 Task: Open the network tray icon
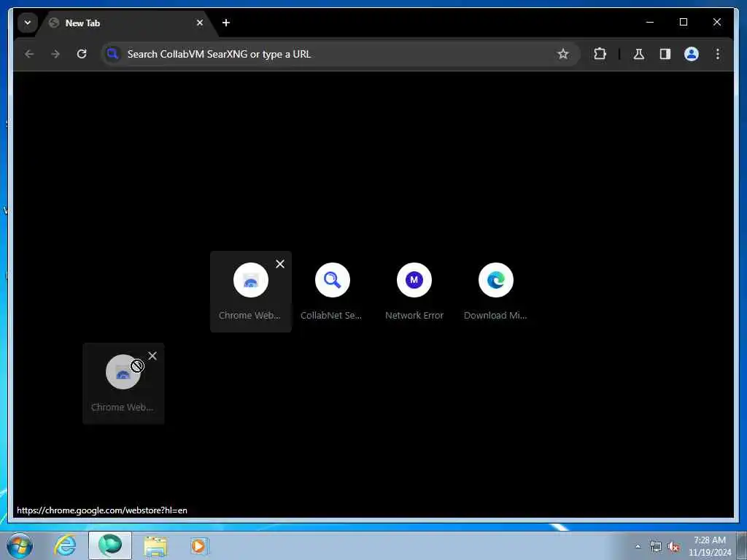point(656,546)
